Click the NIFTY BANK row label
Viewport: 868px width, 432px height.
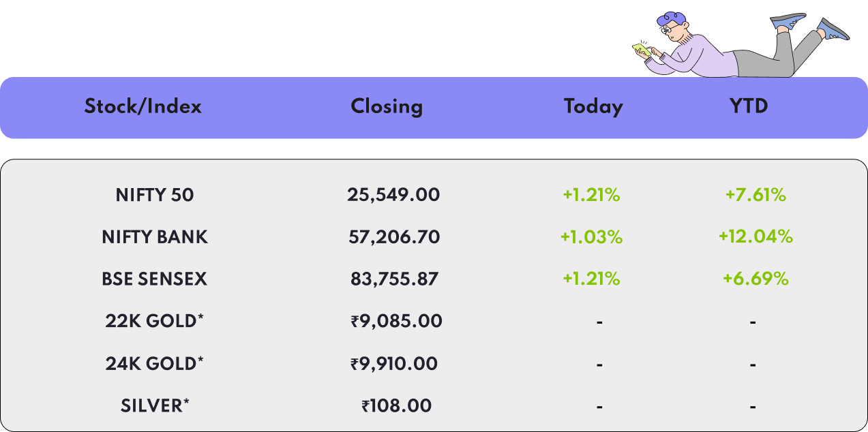[155, 237]
